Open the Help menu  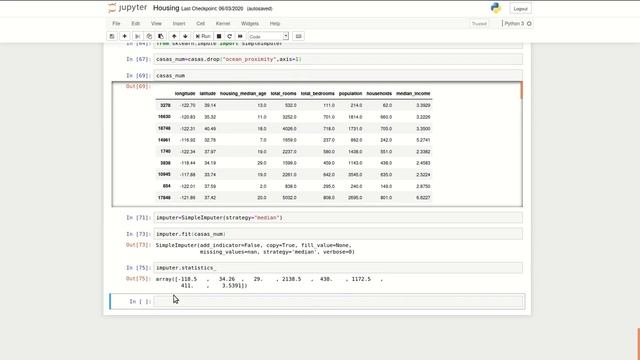click(x=275, y=24)
